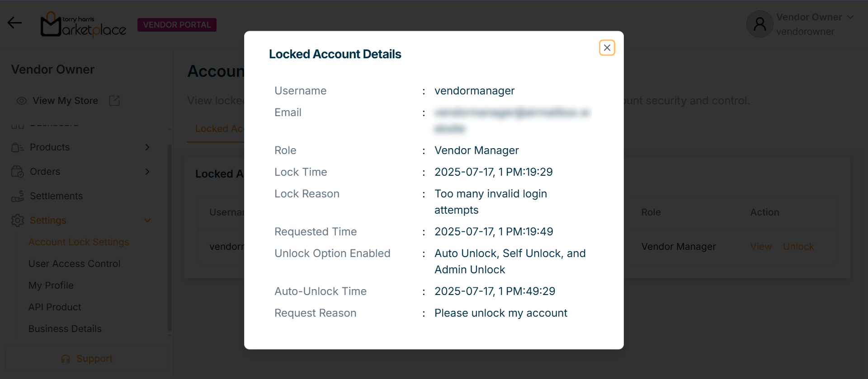Click the Orders sidebar icon
The height and width of the screenshot is (379, 868).
coord(18,172)
